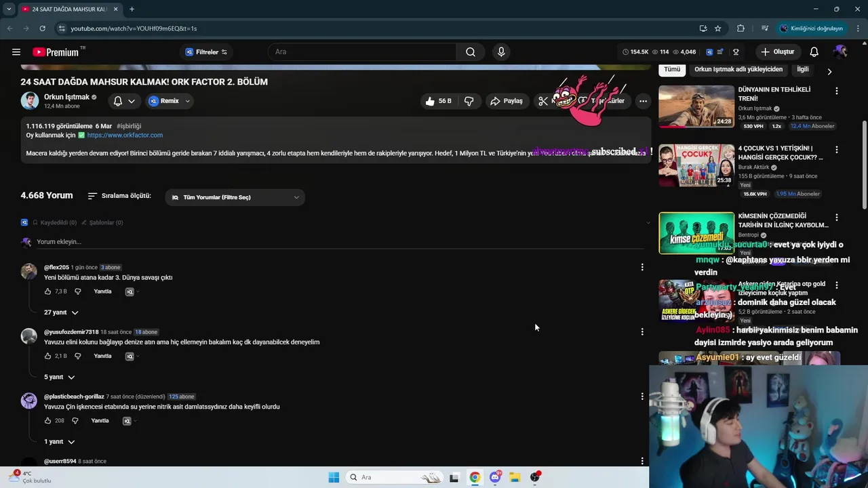The height and width of the screenshot is (488, 868).
Task: Dislike the video with thumbs-down button
Action: click(x=469, y=101)
